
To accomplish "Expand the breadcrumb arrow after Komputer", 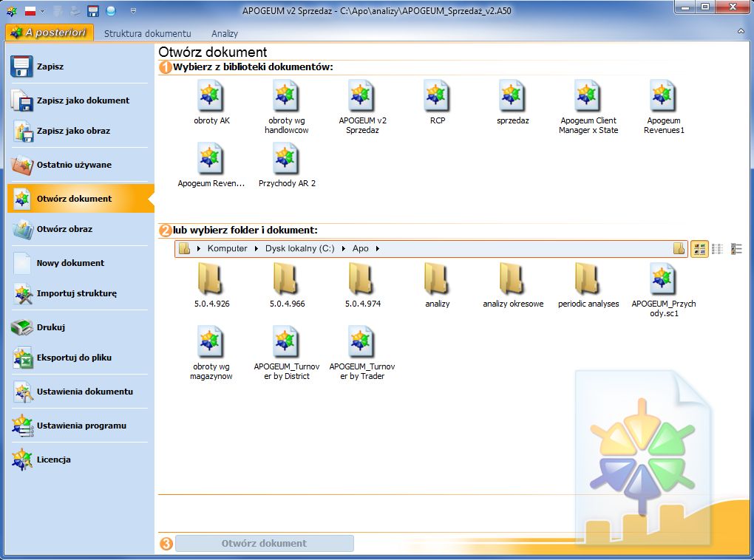I will [x=257, y=248].
